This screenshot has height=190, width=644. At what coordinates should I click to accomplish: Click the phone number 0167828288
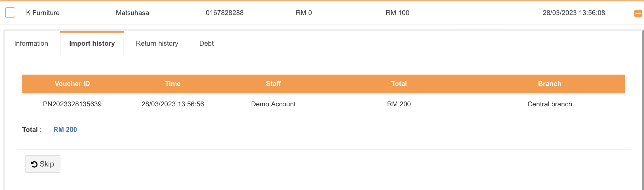224,13
